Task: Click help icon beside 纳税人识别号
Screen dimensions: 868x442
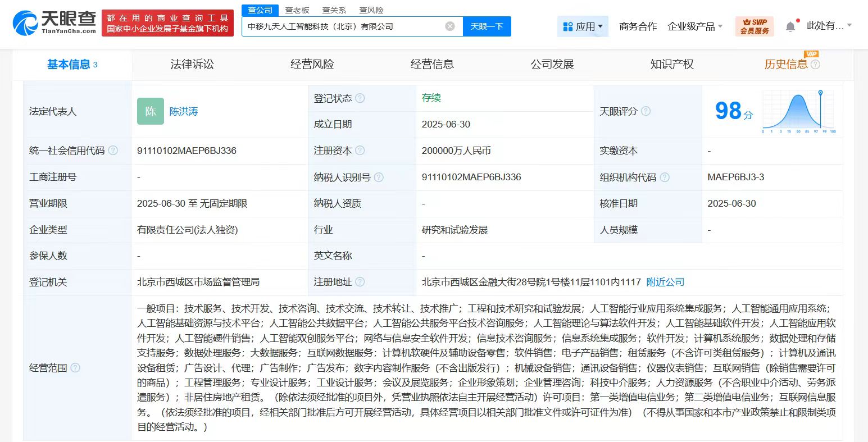Action: [x=379, y=177]
